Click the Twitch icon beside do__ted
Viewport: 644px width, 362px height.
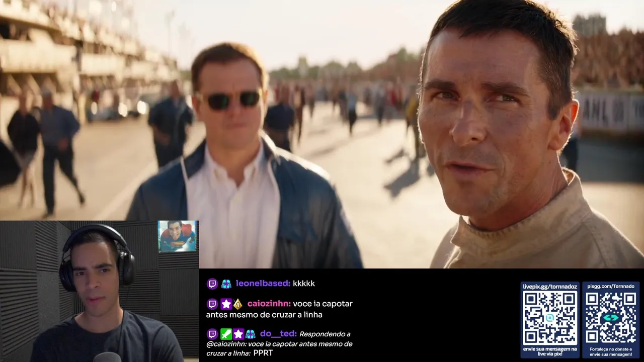click(x=212, y=334)
